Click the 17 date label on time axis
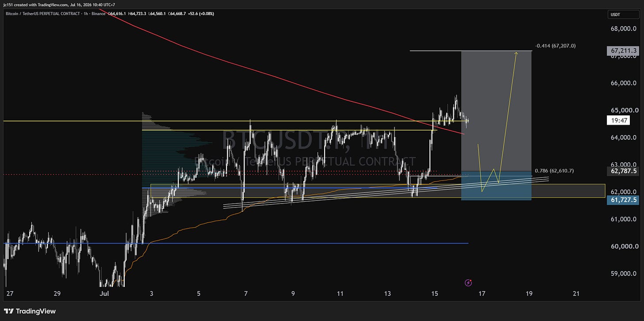Image resolution: width=644 pixels, height=321 pixels. point(482,293)
